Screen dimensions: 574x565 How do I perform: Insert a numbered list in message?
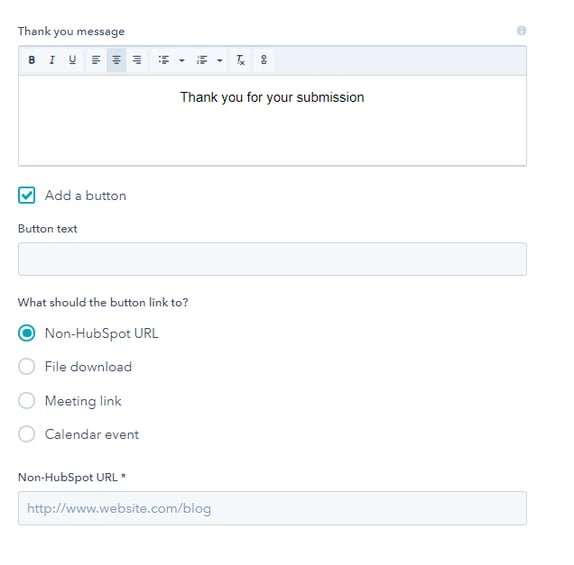pyautogui.click(x=202, y=60)
